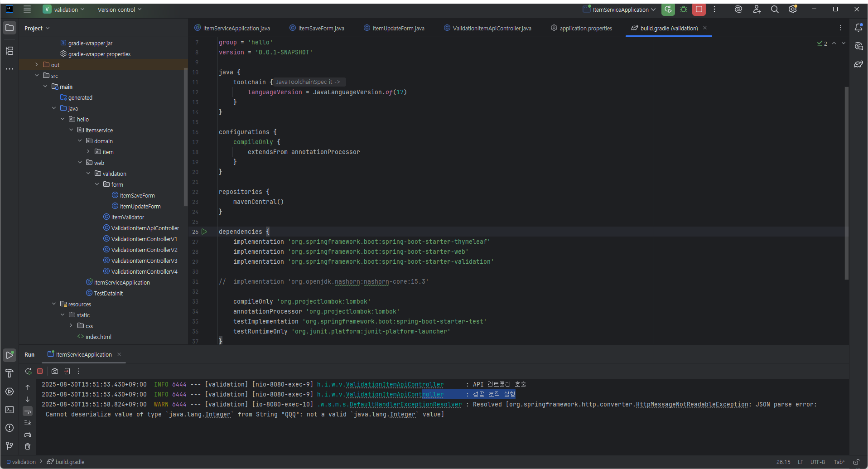Toggle soft-wrap in console

(x=28, y=411)
